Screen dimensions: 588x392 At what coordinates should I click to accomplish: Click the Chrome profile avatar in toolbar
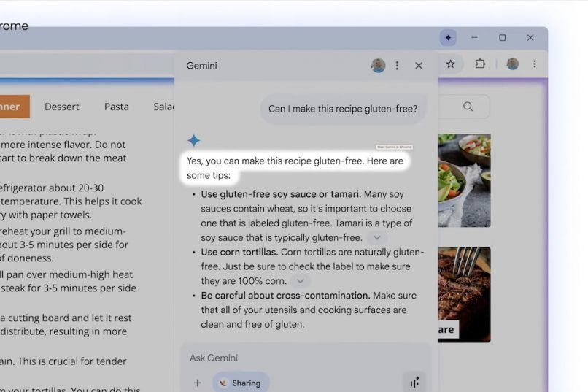tap(513, 64)
